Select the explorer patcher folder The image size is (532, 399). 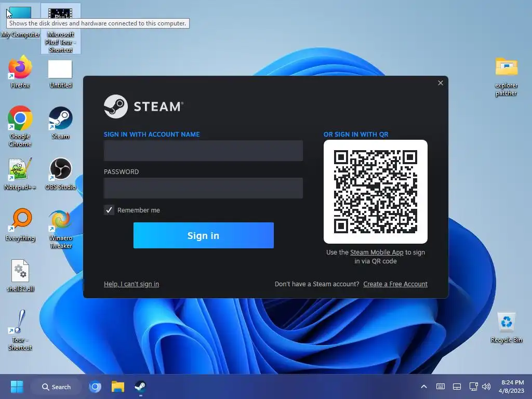coord(506,77)
